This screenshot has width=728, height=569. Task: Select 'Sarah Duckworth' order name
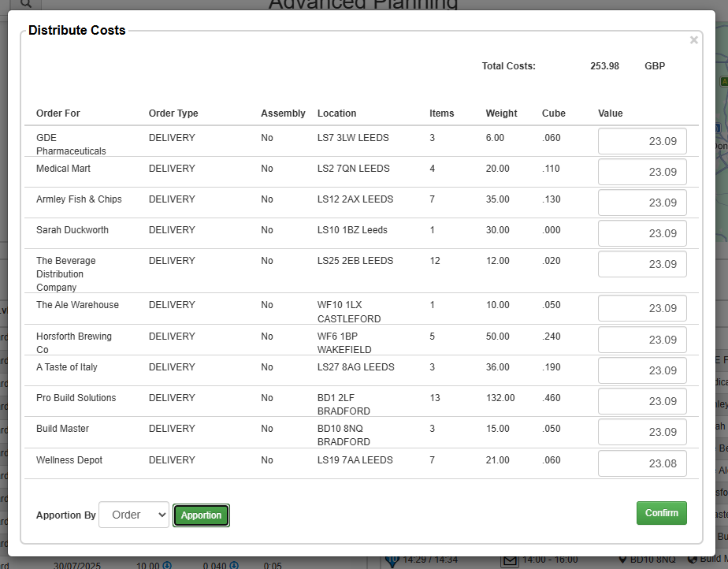click(x=72, y=230)
